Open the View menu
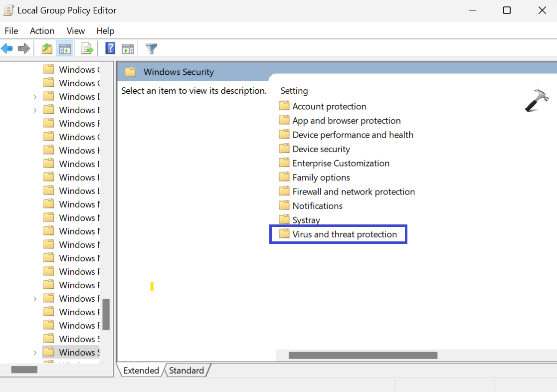The width and height of the screenshot is (557, 392). 76,31
